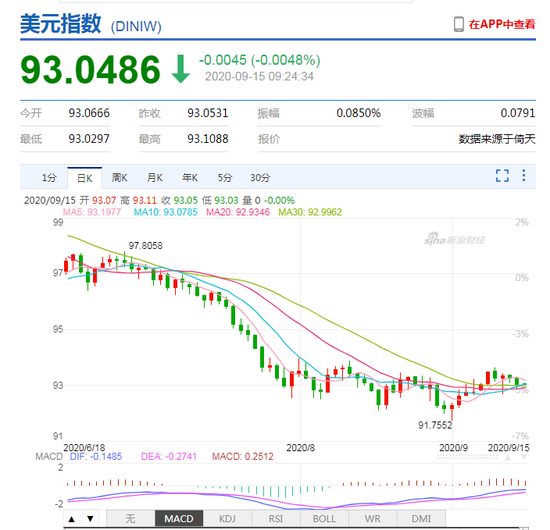Click the 今开 value 93.0666
The width and height of the screenshot is (550, 530).
pyautogui.click(x=89, y=113)
